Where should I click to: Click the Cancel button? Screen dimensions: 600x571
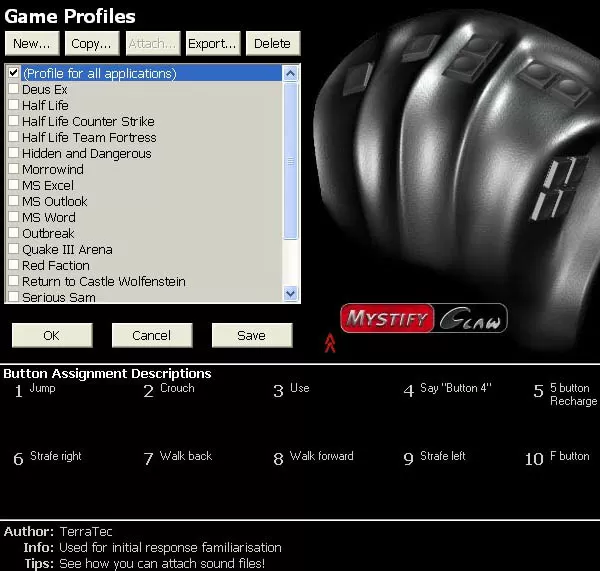point(152,335)
